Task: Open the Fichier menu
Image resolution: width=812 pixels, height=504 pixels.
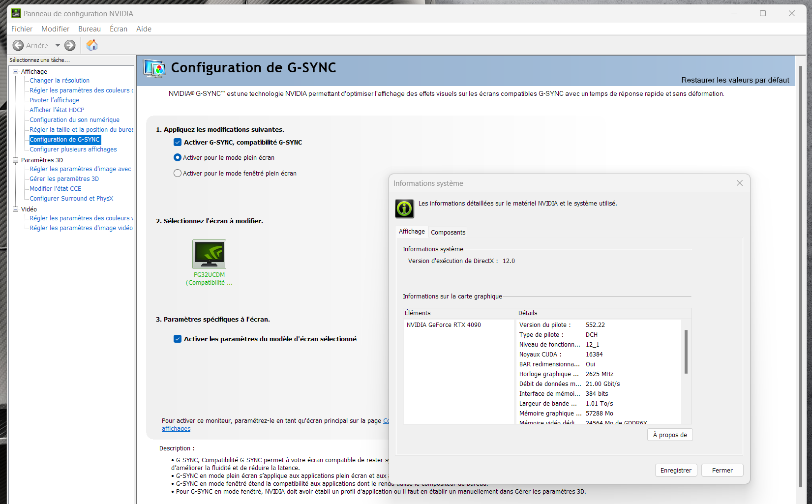Action: [x=22, y=29]
